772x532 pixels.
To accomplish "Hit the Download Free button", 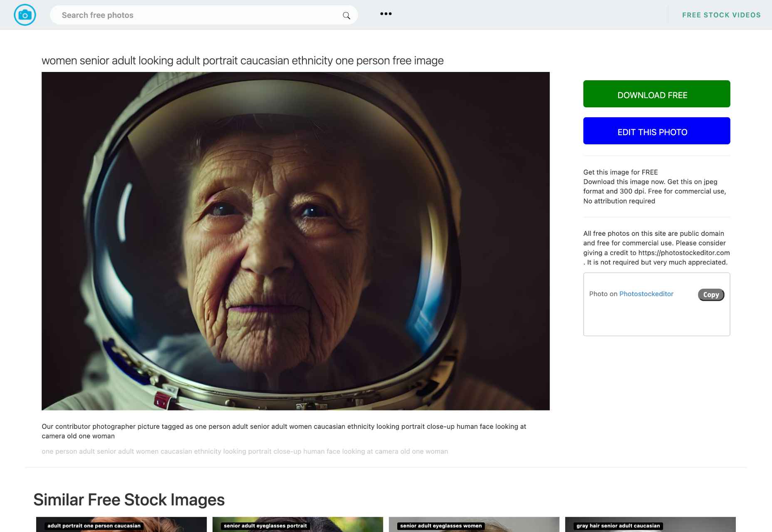I will pos(656,94).
